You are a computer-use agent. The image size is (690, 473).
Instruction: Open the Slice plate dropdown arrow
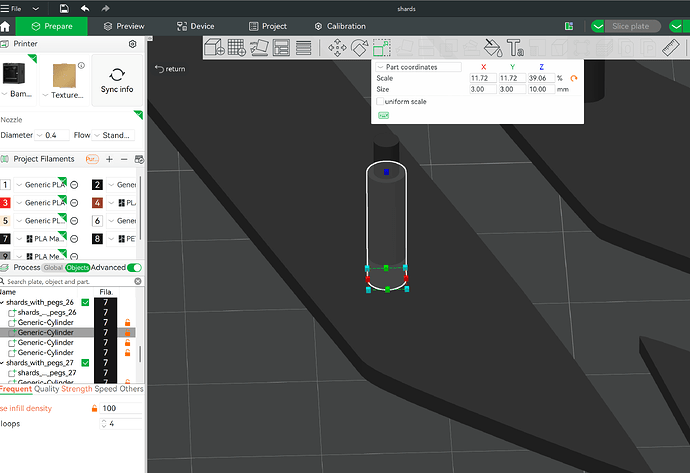click(x=598, y=26)
